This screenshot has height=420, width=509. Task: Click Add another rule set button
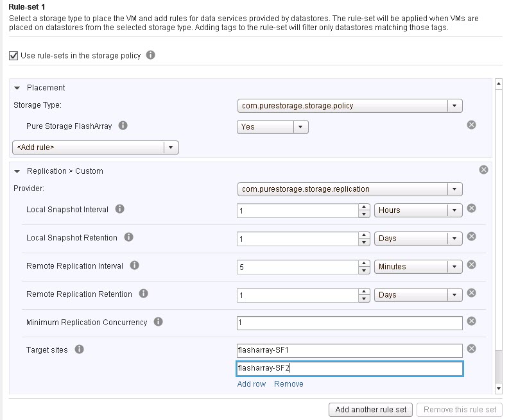point(370,410)
